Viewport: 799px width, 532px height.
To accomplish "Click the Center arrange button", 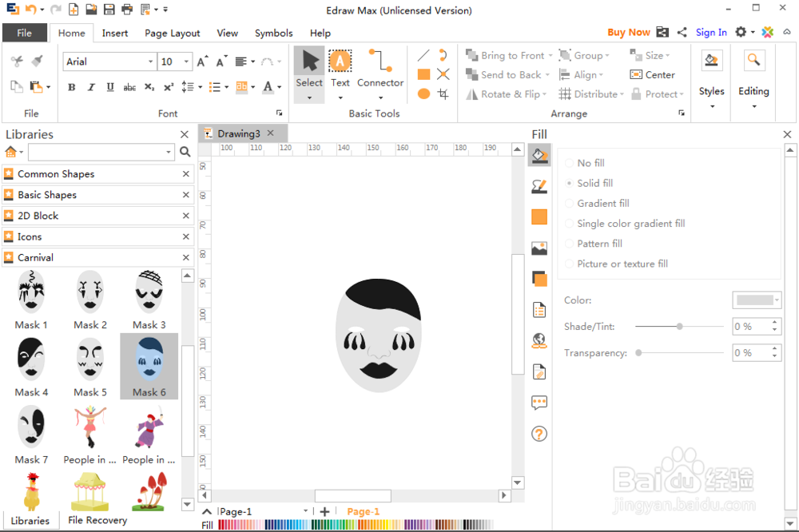I will click(x=652, y=75).
